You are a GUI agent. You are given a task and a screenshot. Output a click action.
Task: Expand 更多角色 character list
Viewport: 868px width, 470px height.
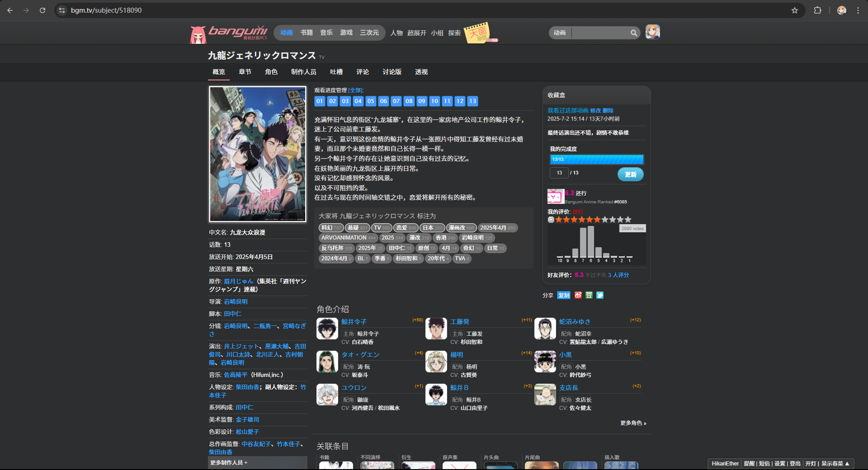point(633,423)
